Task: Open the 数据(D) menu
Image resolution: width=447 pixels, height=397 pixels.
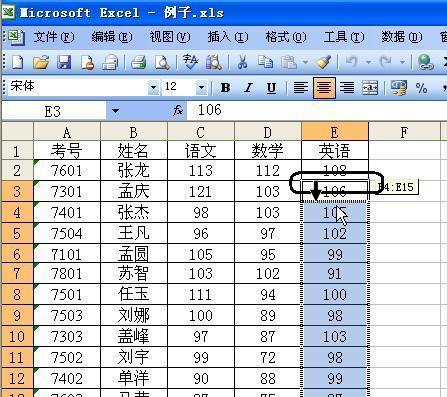Action: coord(402,37)
